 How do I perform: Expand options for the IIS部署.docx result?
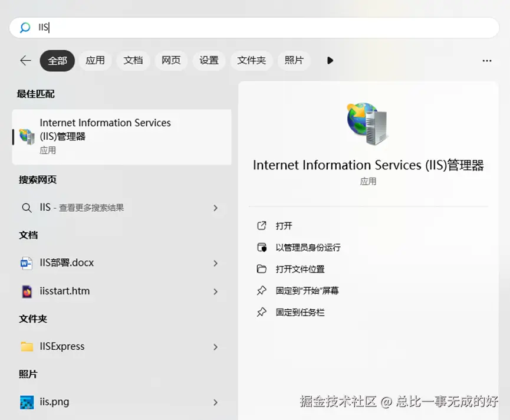tap(216, 262)
